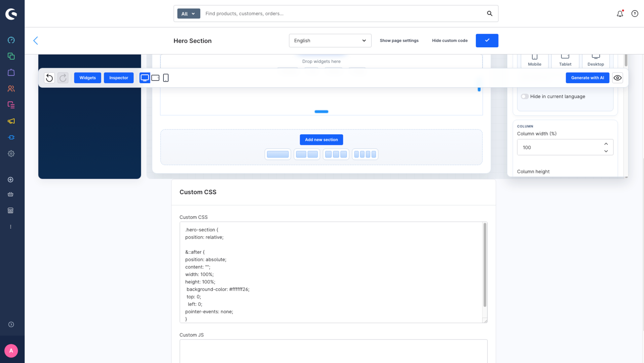This screenshot has height=363, width=644.
Task: Open the Shopware logo home
Action: point(11,14)
